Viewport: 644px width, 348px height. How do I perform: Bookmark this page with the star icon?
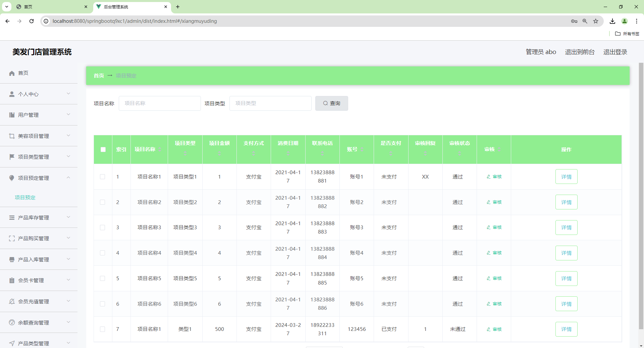[x=596, y=21]
